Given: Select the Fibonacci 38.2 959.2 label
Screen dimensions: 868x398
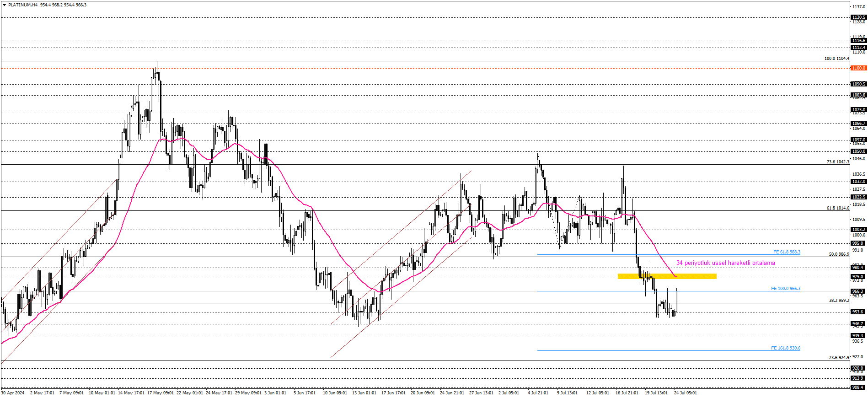Looking at the screenshot, I should [x=839, y=301].
